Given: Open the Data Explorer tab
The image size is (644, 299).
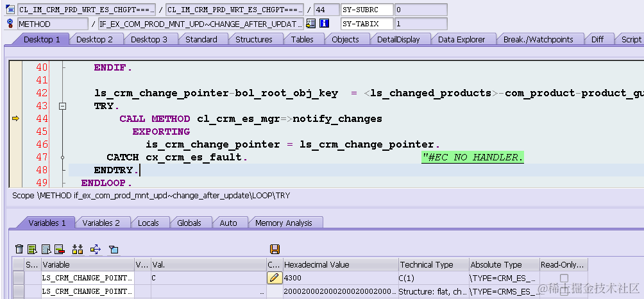Looking at the screenshot, I should coord(462,39).
